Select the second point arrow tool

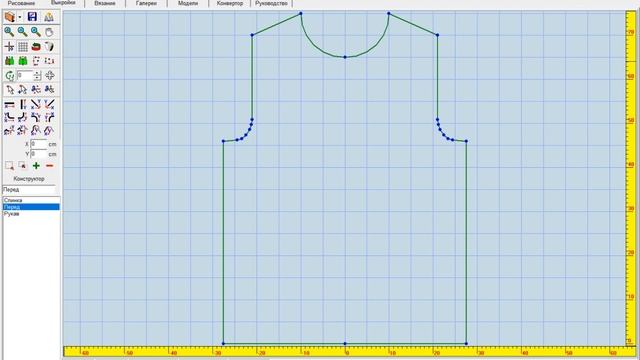pyautogui.click(x=23, y=89)
